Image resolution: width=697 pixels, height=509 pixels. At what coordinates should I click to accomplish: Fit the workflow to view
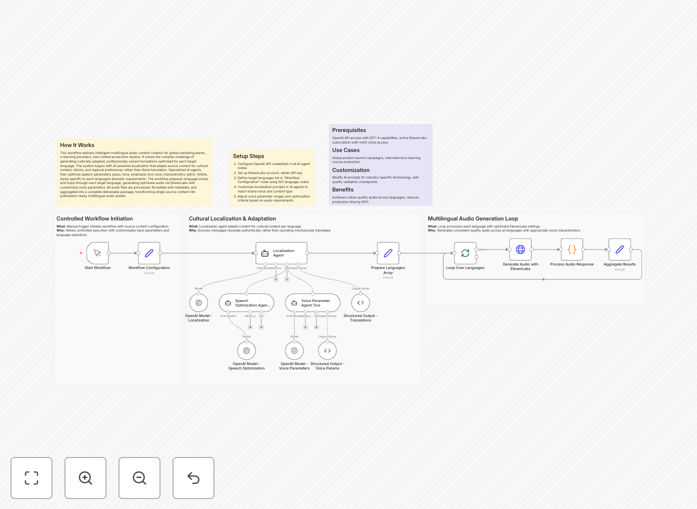point(32,478)
